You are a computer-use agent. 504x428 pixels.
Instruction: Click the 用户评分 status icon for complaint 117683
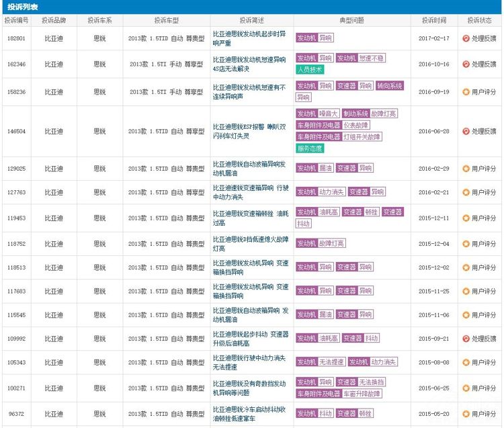coord(466,291)
